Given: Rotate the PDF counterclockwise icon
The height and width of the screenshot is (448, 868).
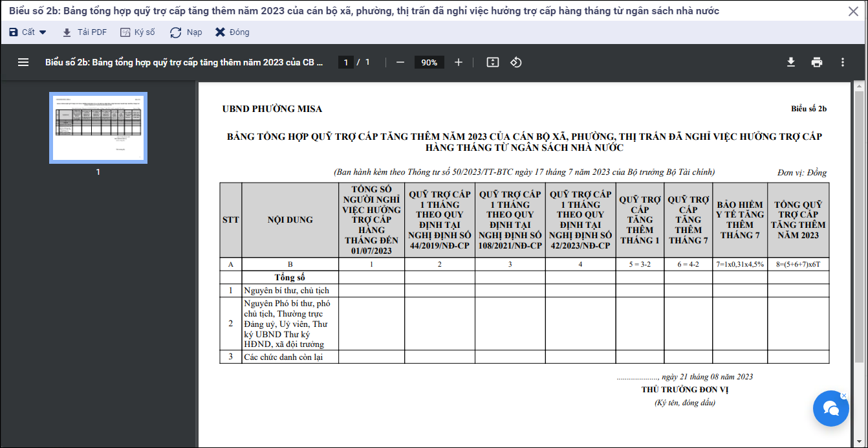Looking at the screenshot, I should point(516,62).
